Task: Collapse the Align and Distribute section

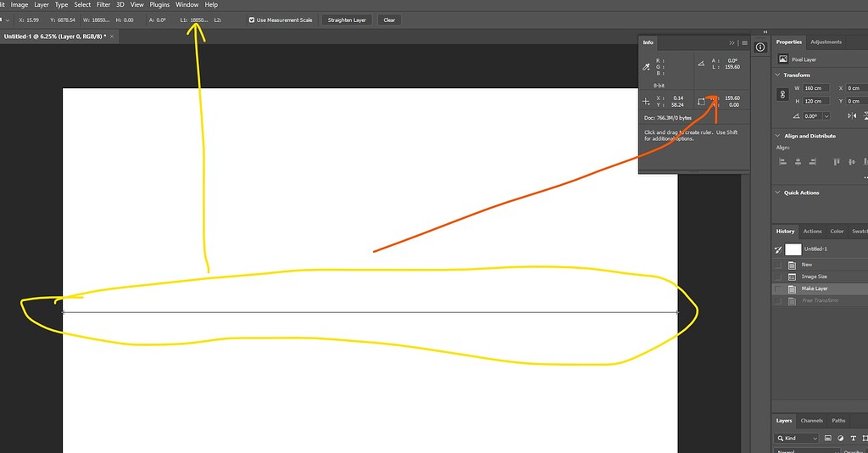Action: tap(777, 136)
